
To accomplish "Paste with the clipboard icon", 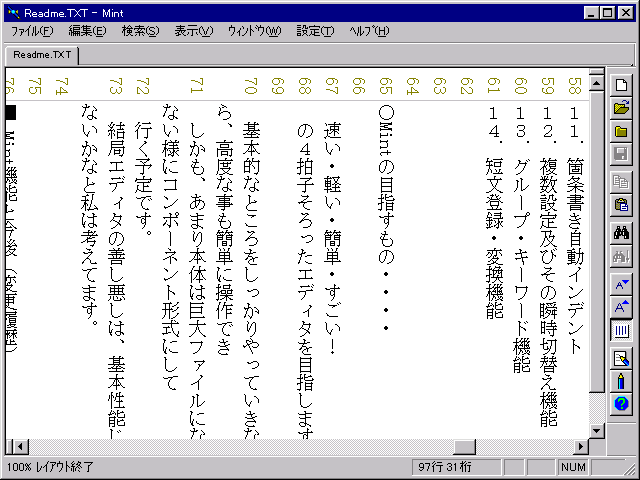I will pyautogui.click(x=621, y=205).
